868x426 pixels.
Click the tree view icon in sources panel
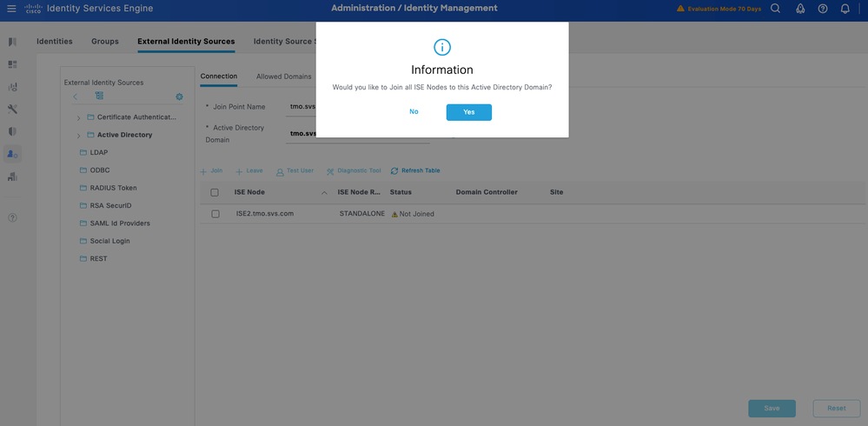coord(99,96)
